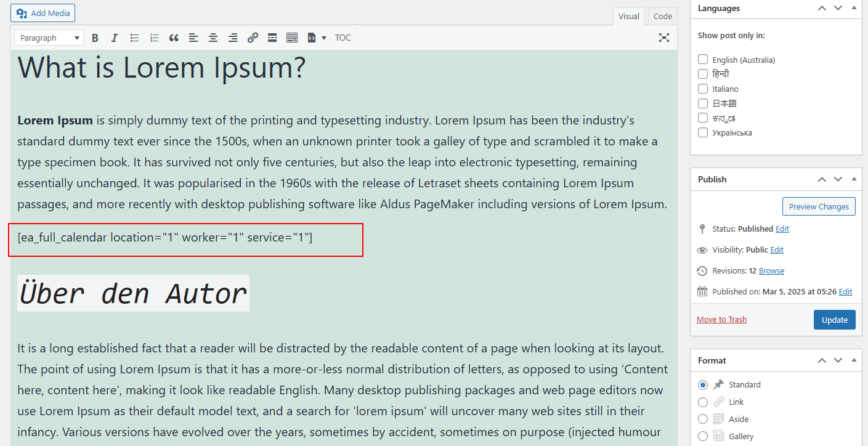The width and height of the screenshot is (868, 446).
Task: Switch to the Code editor tab
Action: tap(663, 17)
